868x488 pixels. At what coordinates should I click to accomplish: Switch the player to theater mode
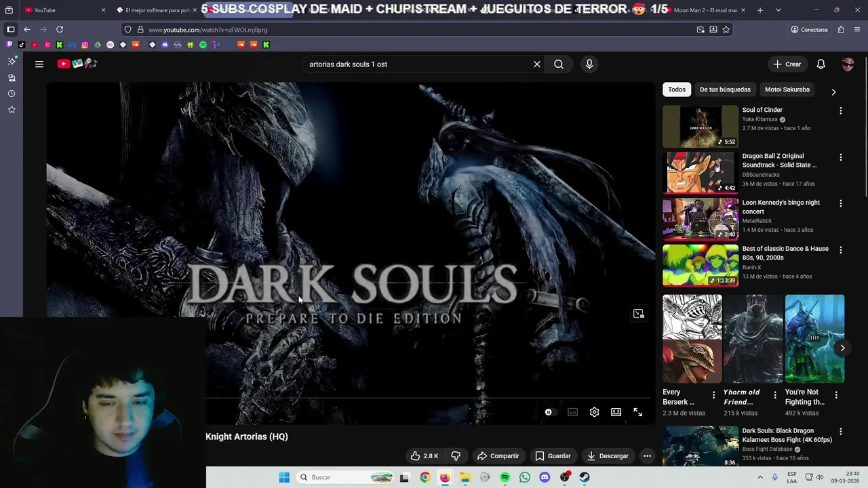tap(616, 412)
